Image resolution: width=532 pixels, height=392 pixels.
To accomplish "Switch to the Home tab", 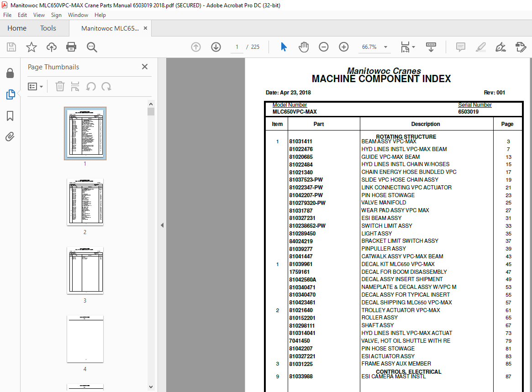I will tap(17, 28).
